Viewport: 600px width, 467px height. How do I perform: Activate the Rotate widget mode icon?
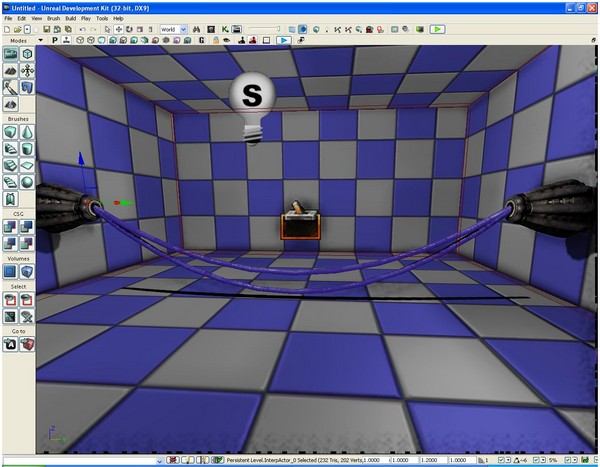(129, 29)
